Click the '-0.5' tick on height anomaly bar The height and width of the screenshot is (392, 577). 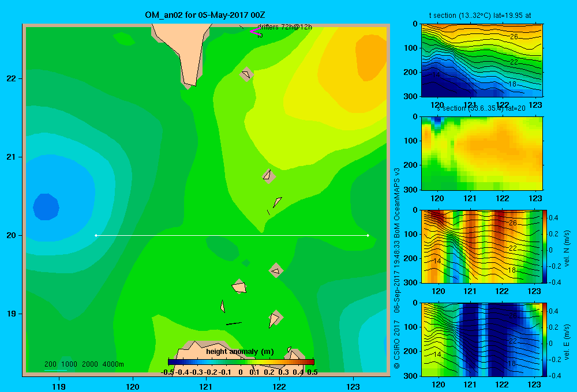(167, 372)
